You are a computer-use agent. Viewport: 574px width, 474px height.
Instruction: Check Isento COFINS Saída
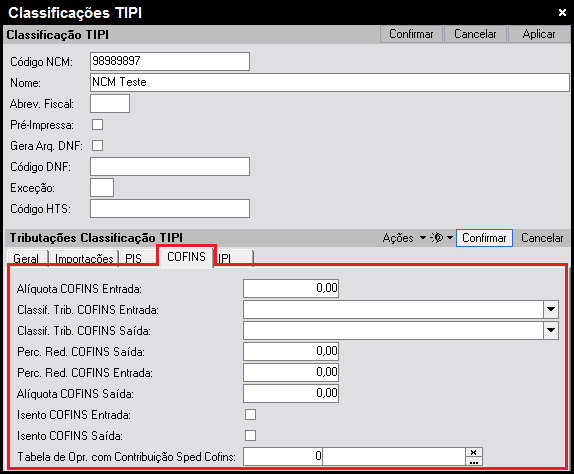[x=251, y=436]
